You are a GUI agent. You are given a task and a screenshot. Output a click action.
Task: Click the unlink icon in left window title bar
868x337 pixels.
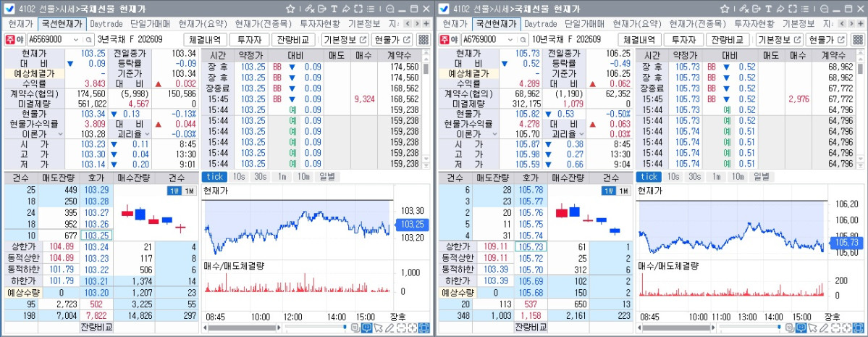(309, 9)
